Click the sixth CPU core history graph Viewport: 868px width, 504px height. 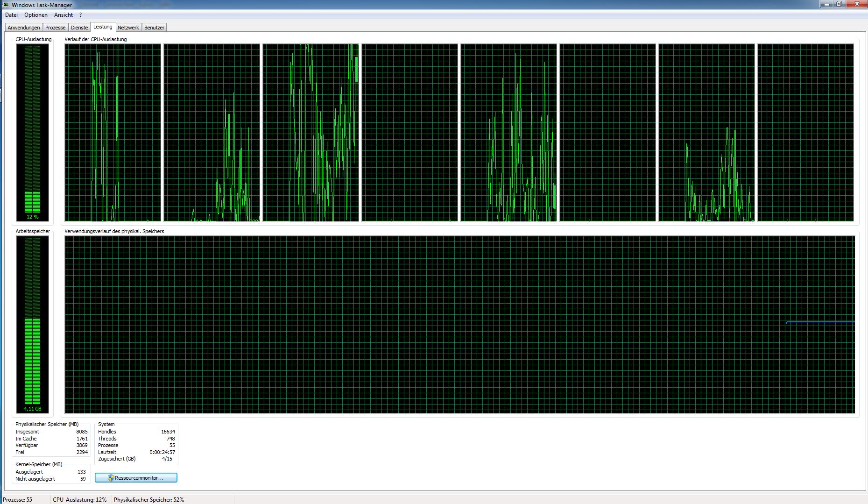[607, 133]
